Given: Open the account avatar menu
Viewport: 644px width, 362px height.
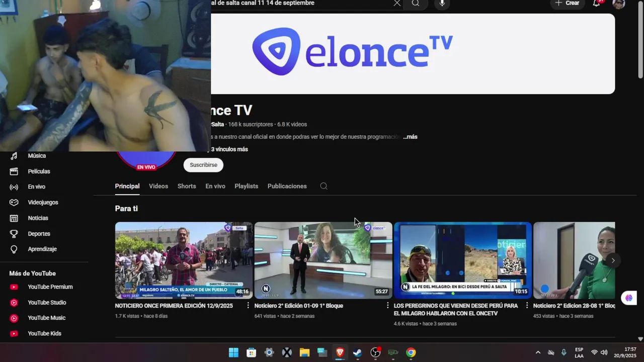Looking at the screenshot, I should pos(619,3).
